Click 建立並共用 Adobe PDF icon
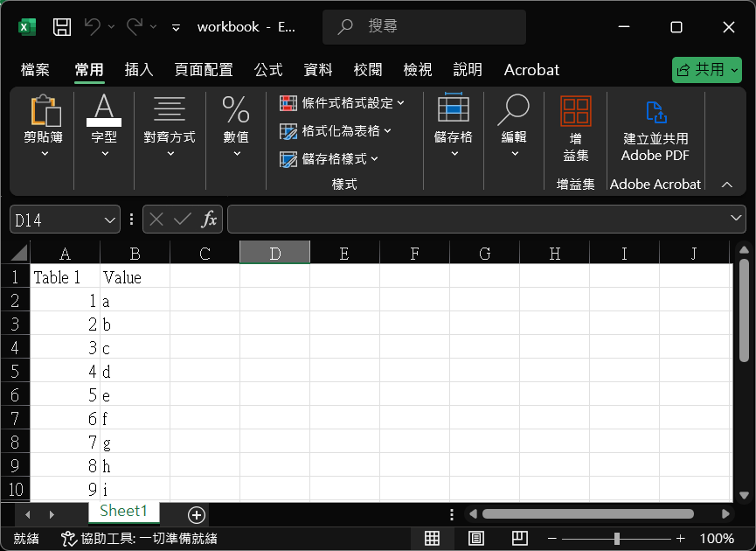 tap(655, 112)
